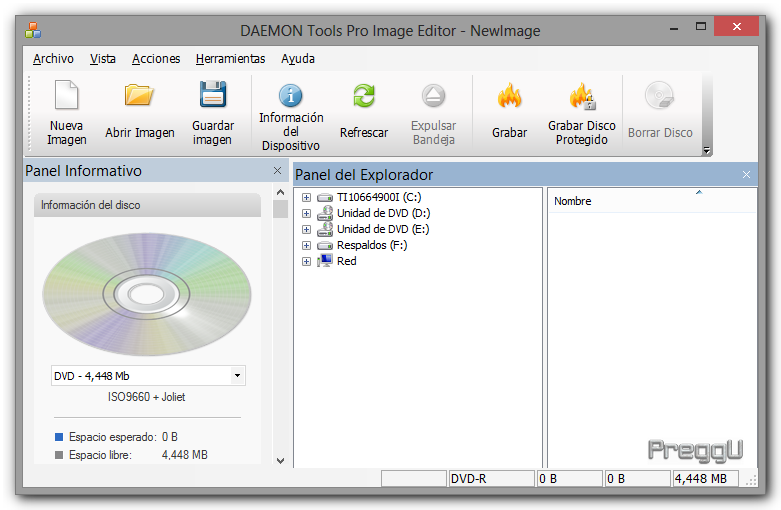Expand the Red network node
The height and width of the screenshot is (510, 781).
click(306, 261)
